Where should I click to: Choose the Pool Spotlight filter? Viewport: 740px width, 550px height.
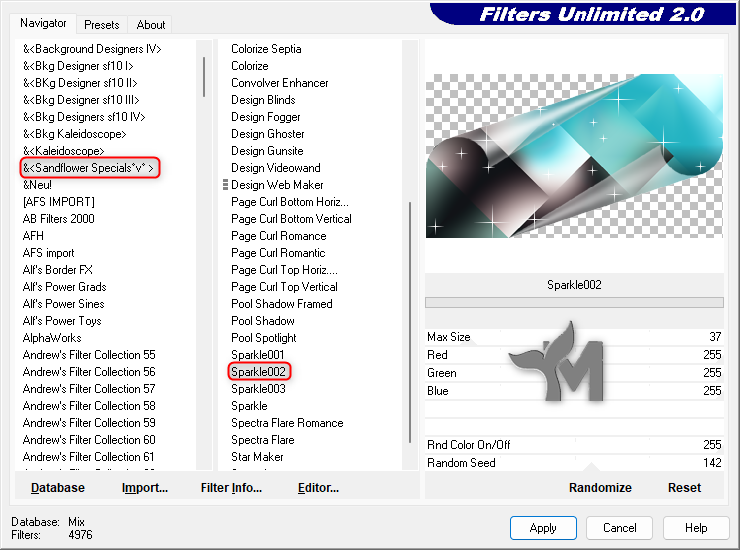click(263, 338)
